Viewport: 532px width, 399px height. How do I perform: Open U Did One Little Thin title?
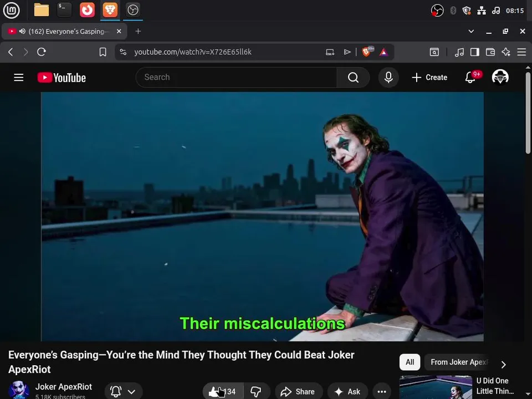tap(495, 386)
